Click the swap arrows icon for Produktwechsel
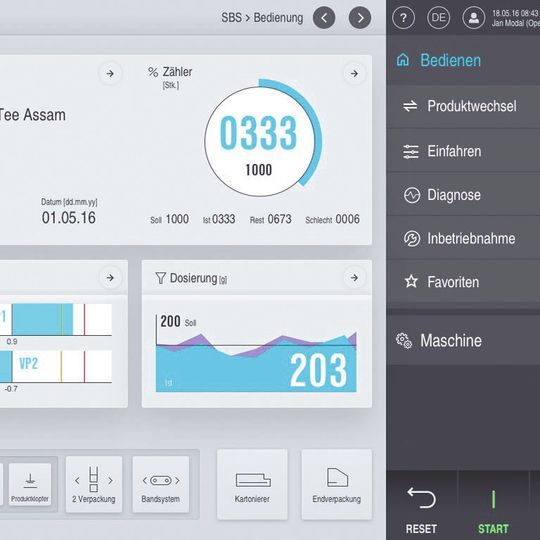540x540 pixels. click(410, 106)
